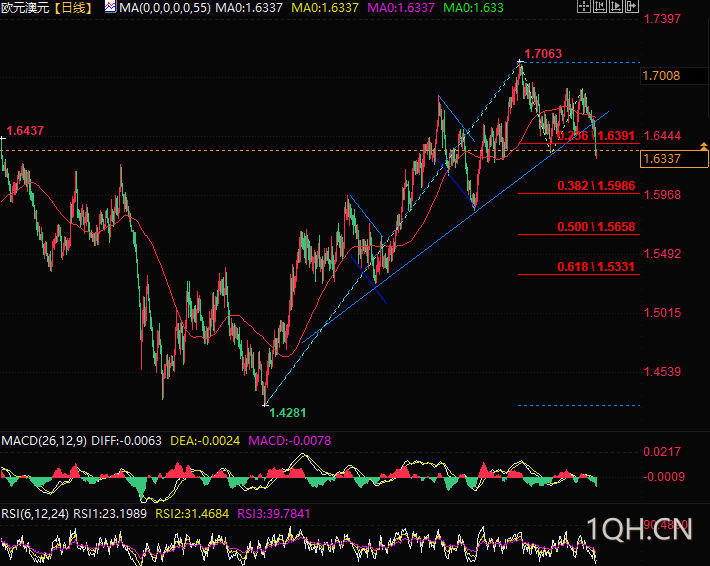Click the -0.0009 MACD axis value
The image size is (710, 566).
(664, 477)
